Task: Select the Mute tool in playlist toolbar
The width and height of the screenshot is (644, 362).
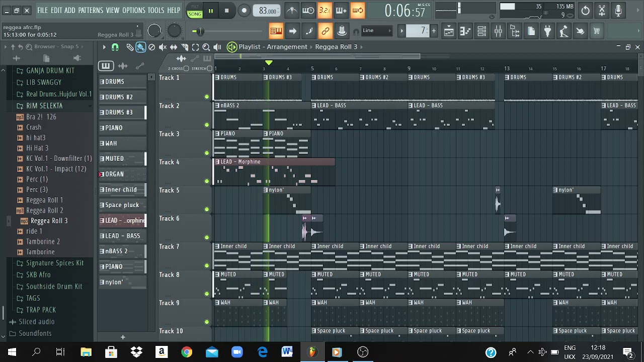Action: [163, 47]
